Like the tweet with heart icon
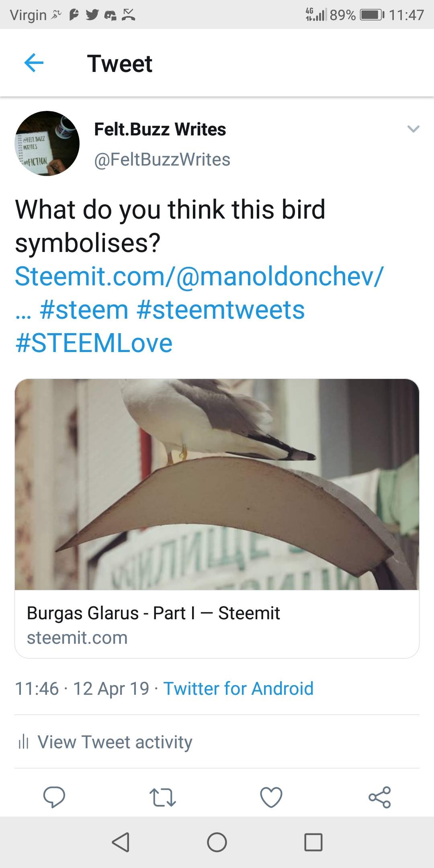434x868 pixels. tap(271, 797)
